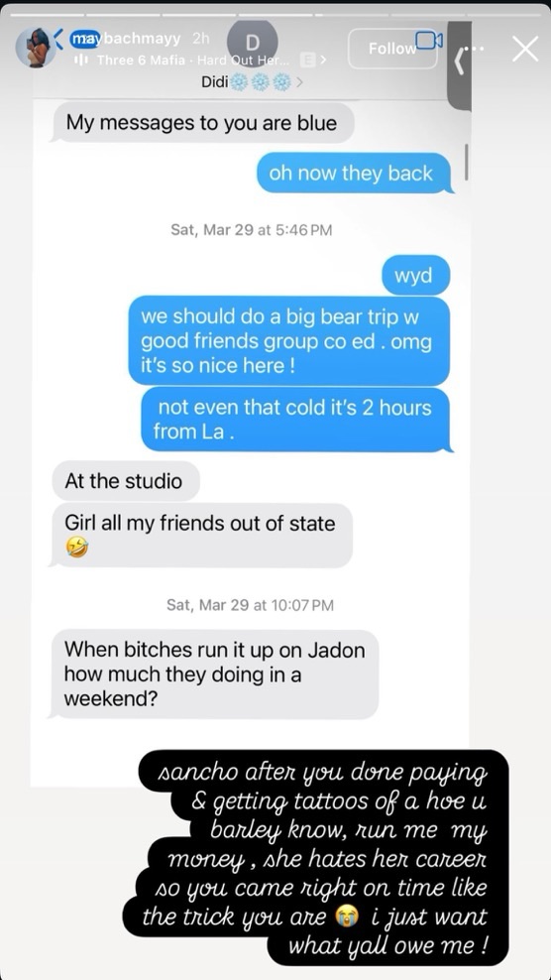Start a FaceTime video call with Didi

(429, 41)
